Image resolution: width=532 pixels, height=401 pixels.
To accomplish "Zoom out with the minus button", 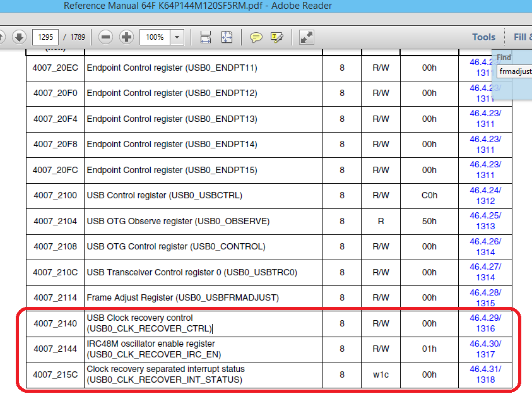I will (x=105, y=37).
